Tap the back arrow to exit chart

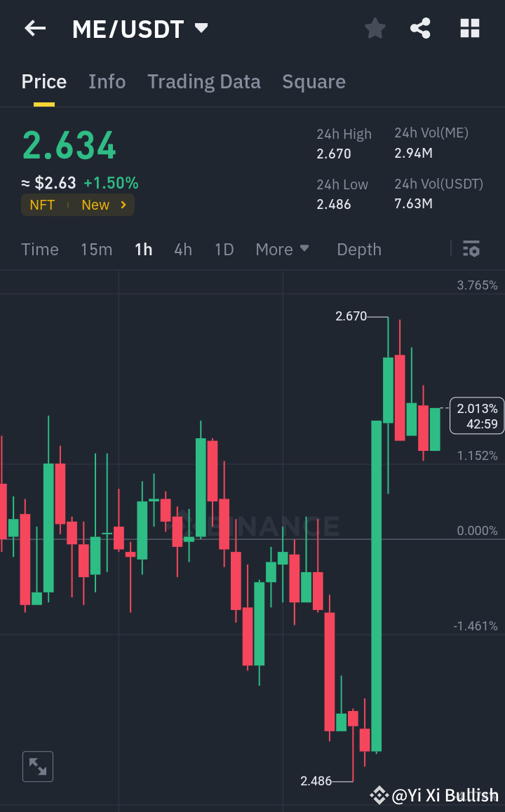pos(34,28)
